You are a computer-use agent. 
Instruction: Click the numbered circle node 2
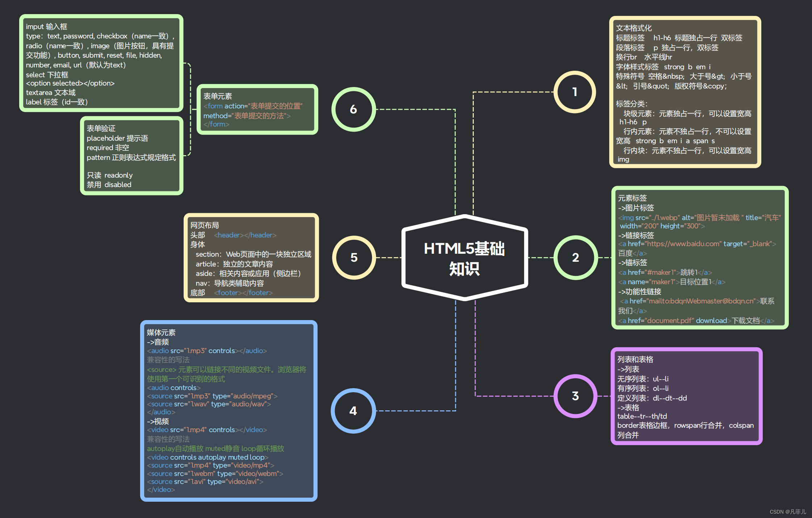click(575, 258)
